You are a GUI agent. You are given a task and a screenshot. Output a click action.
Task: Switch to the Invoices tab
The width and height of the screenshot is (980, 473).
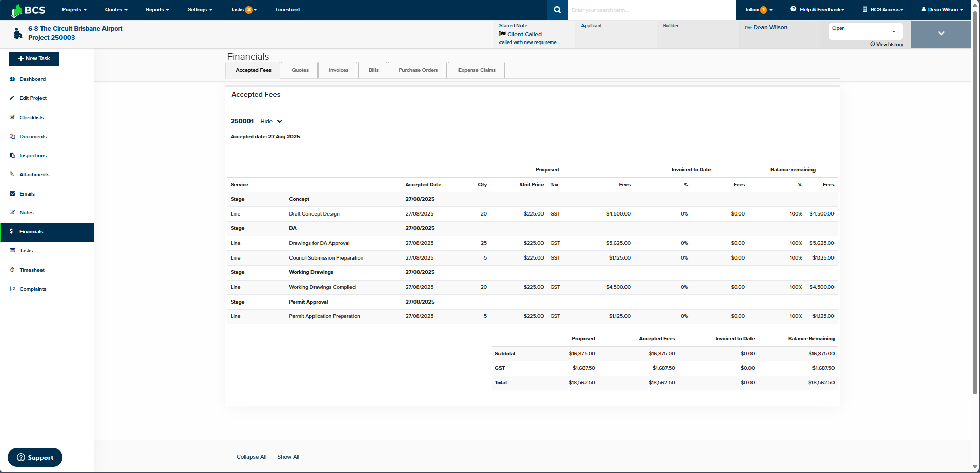[x=338, y=70]
